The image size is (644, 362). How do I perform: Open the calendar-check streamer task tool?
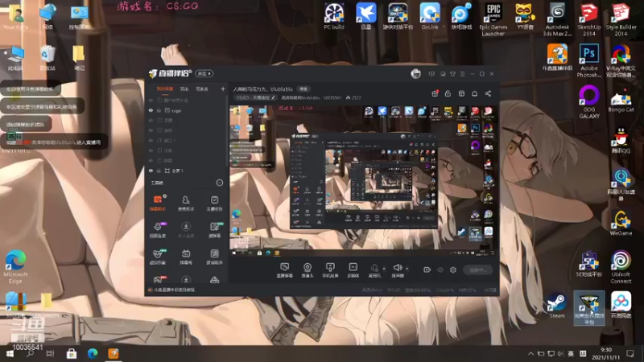(x=214, y=203)
